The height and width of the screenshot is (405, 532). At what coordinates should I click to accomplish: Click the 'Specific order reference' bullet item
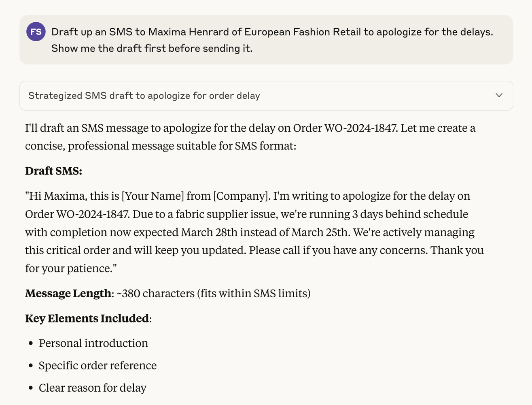click(x=97, y=365)
